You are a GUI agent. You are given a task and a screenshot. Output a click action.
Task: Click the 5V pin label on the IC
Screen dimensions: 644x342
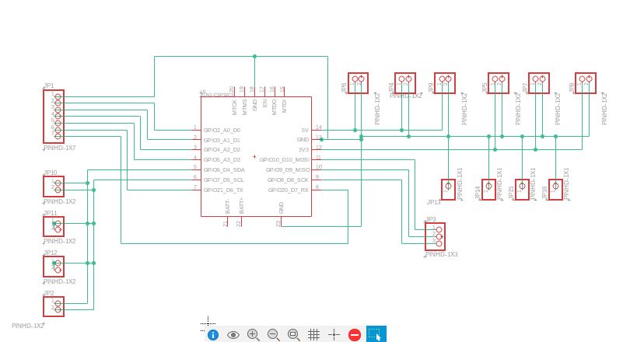[305, 130]
